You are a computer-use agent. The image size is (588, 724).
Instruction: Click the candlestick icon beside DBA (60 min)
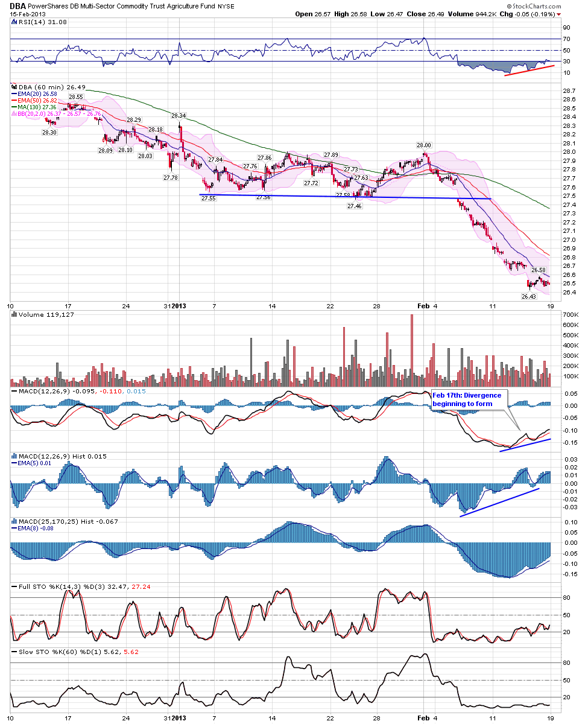click(x=14, y=86)
